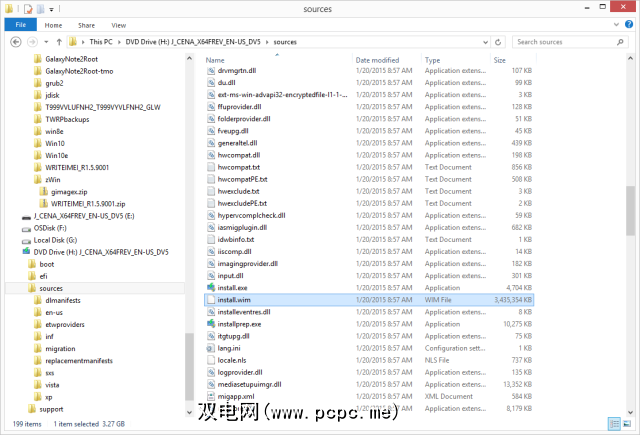Open the File menu tab

click(20, 25)
